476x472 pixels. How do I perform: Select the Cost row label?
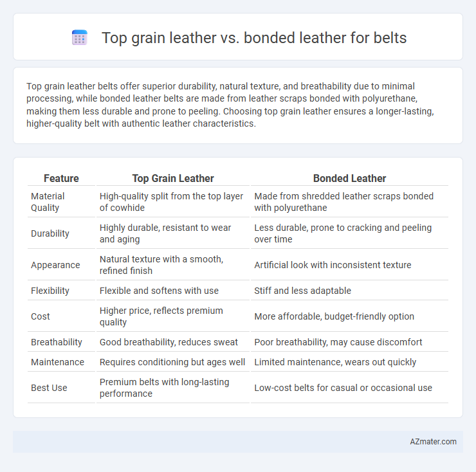(x=41, y=316)
